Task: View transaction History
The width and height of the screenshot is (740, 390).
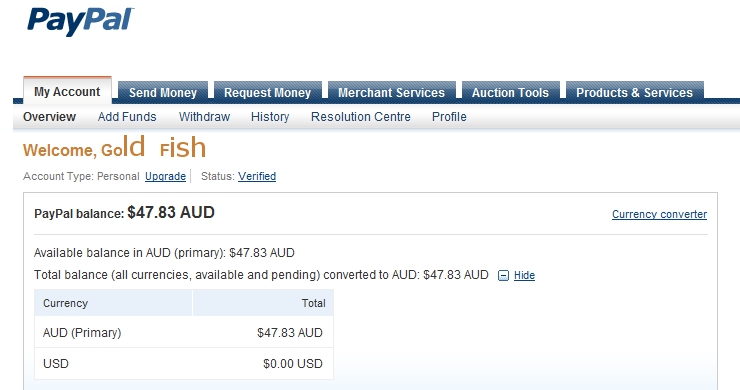Action: (270, 117)
